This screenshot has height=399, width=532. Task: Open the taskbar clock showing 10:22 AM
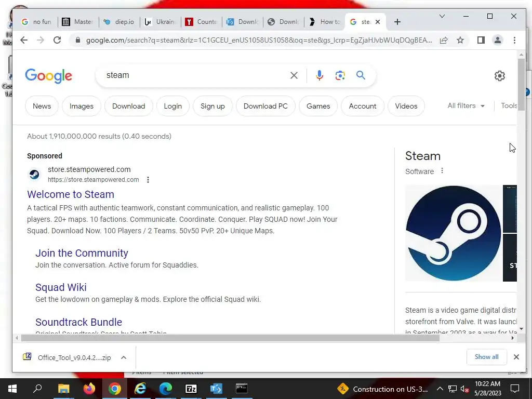coord(487,389)
